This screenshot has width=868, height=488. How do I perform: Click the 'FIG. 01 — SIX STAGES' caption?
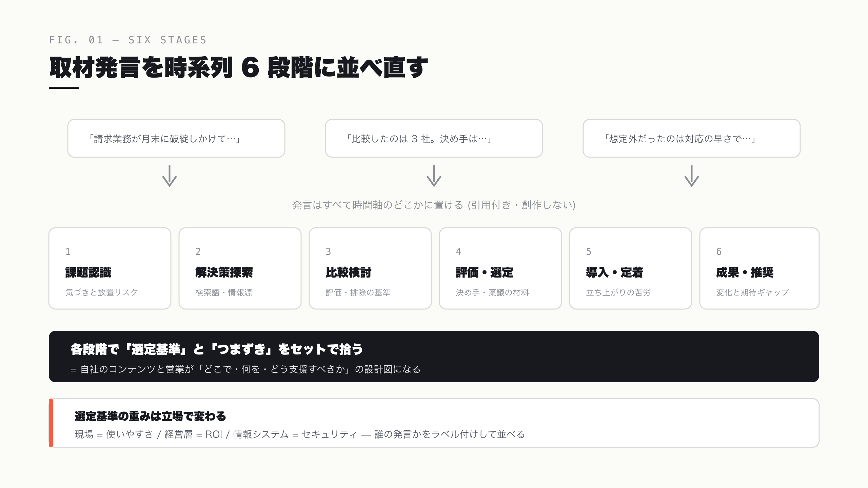pyautogui.click(x=128, y=40)
